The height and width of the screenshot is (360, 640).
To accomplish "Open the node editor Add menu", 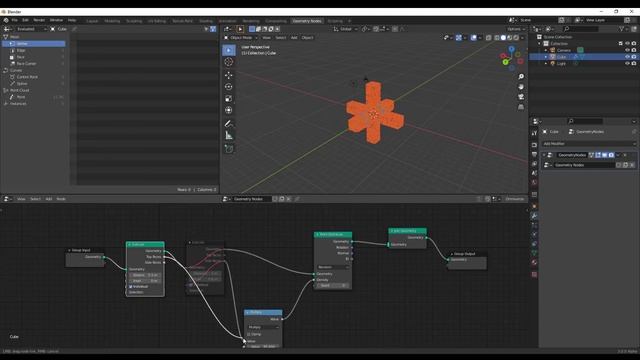I will (49, 199).
